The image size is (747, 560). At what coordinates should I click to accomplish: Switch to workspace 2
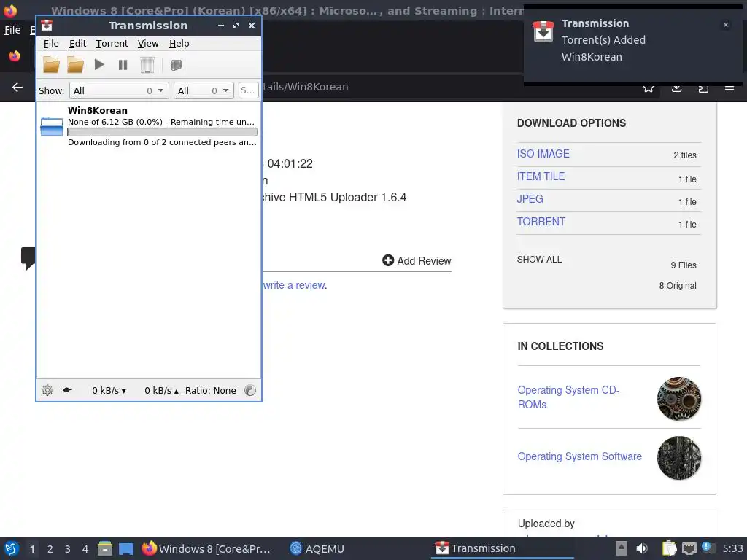(x=50, y=549)
